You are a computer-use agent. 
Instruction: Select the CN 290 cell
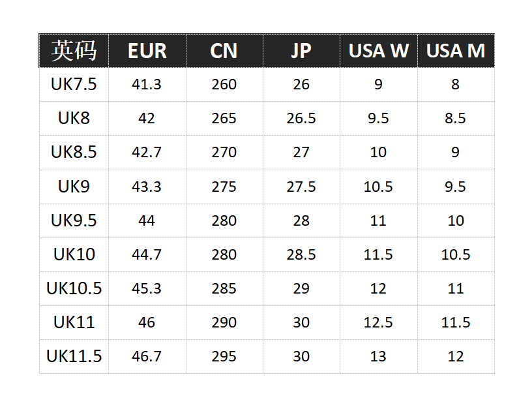pyautogui.click(x=224, y=322)
